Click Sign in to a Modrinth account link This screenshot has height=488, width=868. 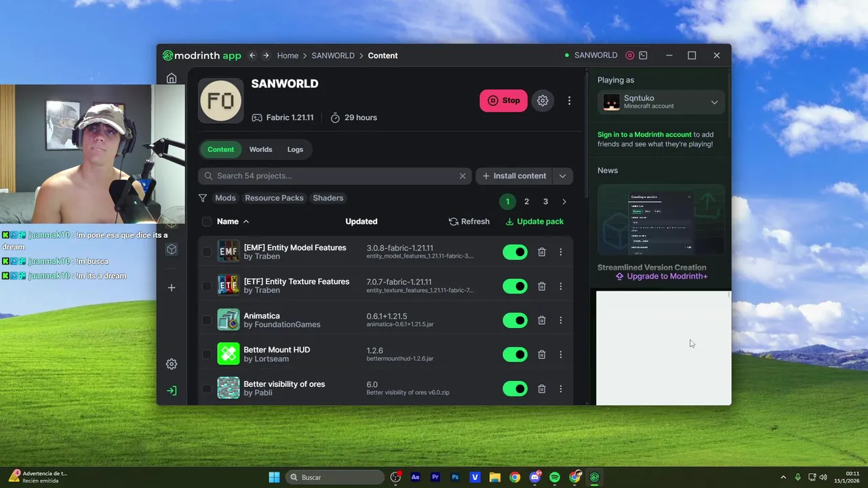(x=644, y=135)
